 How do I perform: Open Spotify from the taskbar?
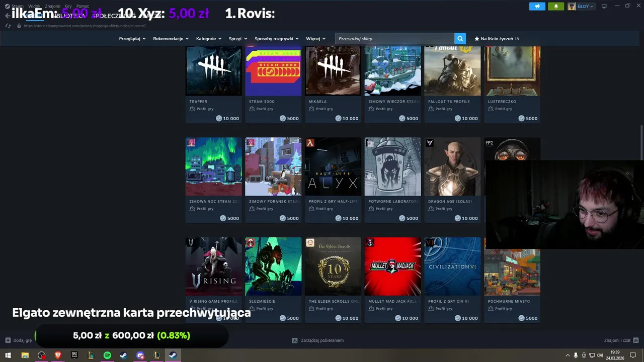(107, 355)
